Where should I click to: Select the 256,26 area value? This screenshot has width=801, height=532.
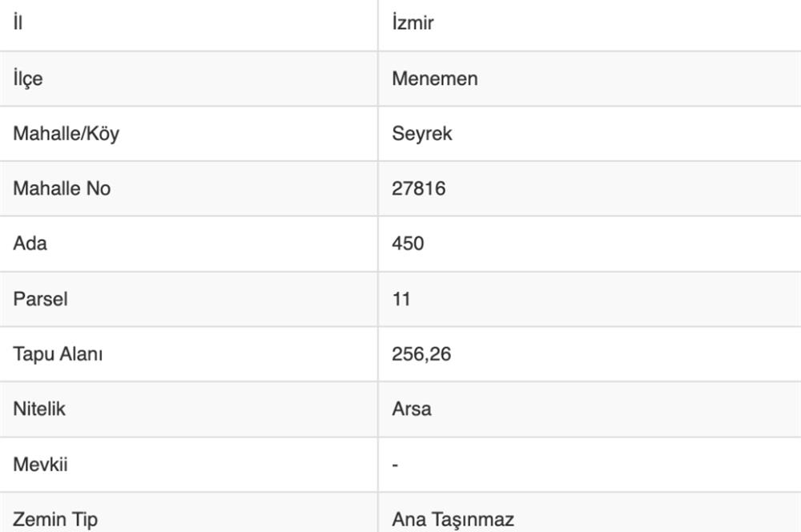tap(421, 353)
